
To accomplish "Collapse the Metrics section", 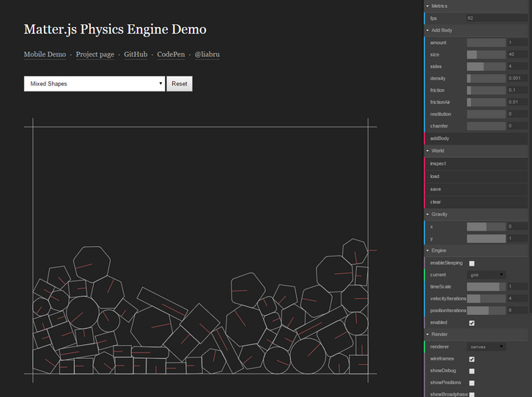I will (440, 6).
